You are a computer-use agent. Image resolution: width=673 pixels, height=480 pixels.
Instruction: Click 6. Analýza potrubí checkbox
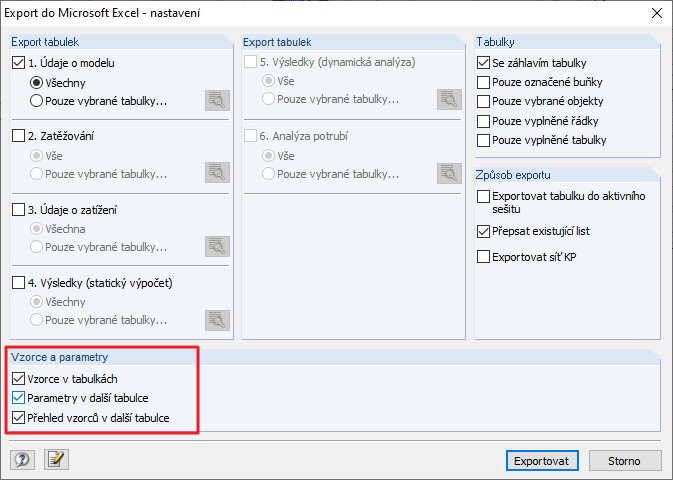pos(250,136)
